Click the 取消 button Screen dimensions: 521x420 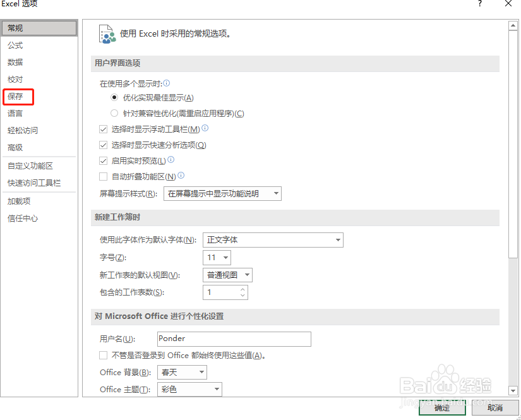495,408
